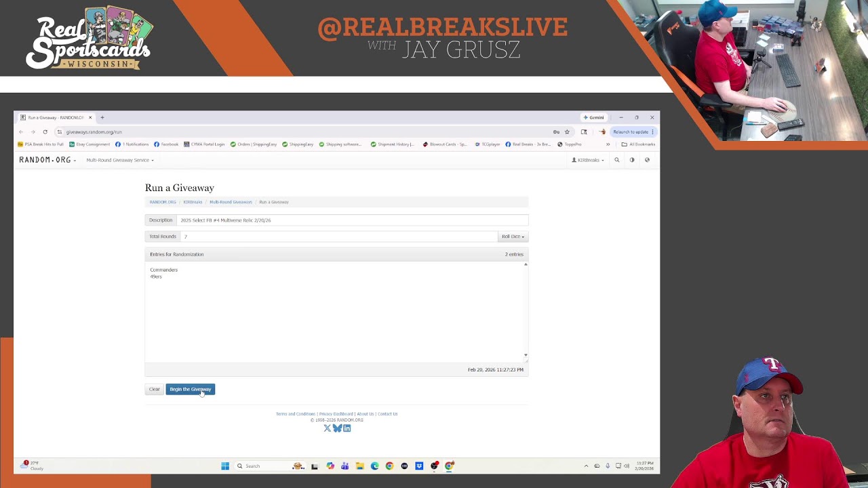The width and height of the screenshot is (868, 488).
Task: Click the volume speaker tray icon
Action: pyautogui.click(x=627, y=466)
